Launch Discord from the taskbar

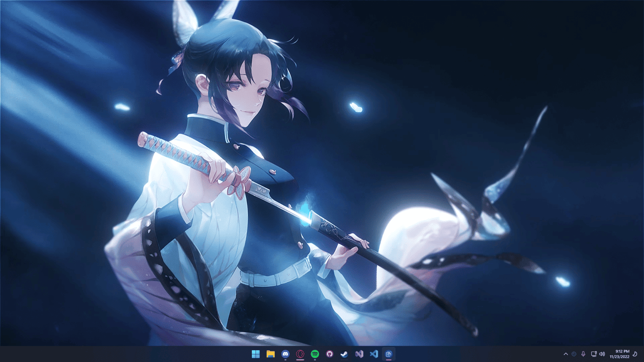(x=286, y=354)
